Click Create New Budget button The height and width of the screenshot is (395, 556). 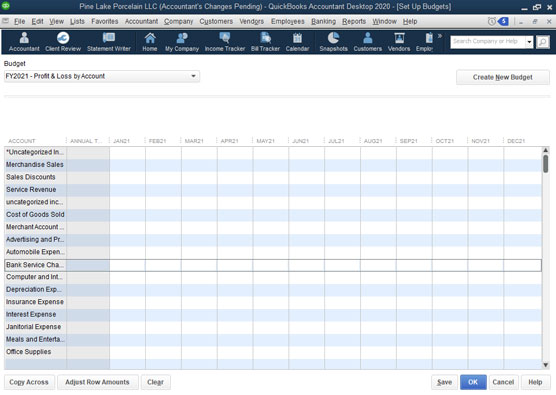pyautogui.click(x=502, y=77)
